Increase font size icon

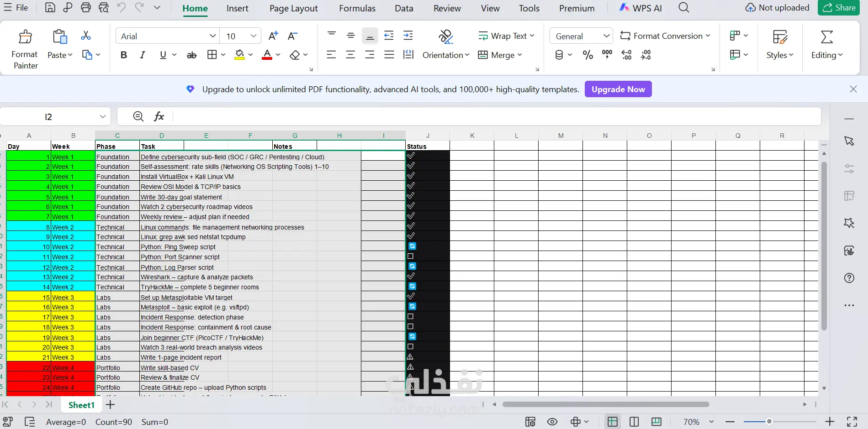click(273, 36)
